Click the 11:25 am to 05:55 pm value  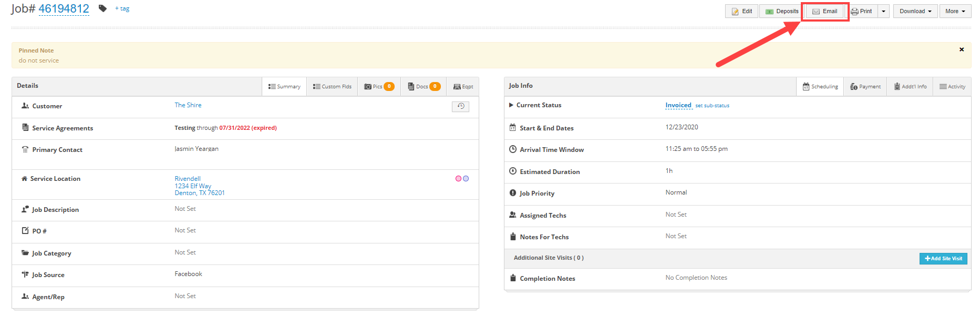pos(696,149)
